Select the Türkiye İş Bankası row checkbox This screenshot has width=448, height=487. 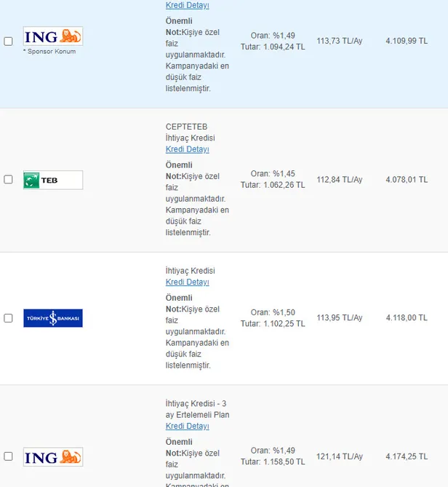coord(8,318)
